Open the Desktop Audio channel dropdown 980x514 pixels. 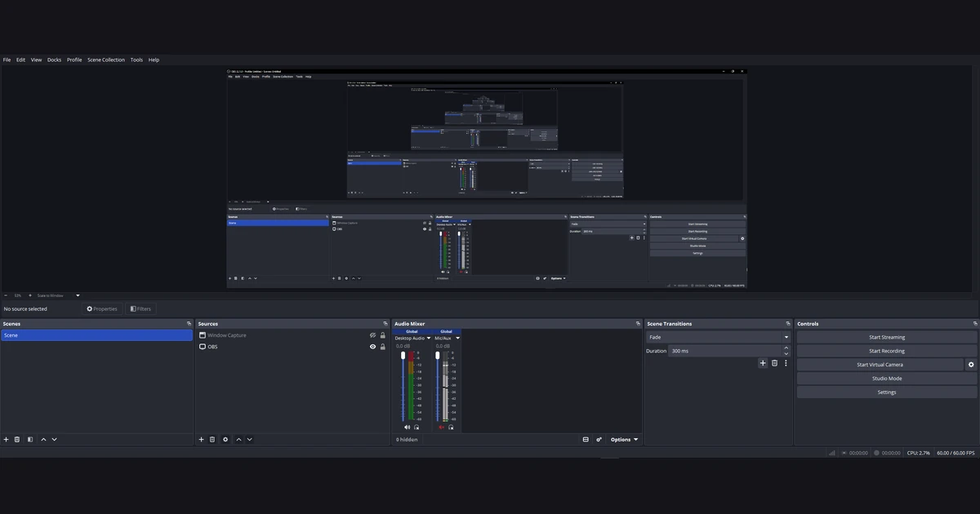[x=428, y=338]
